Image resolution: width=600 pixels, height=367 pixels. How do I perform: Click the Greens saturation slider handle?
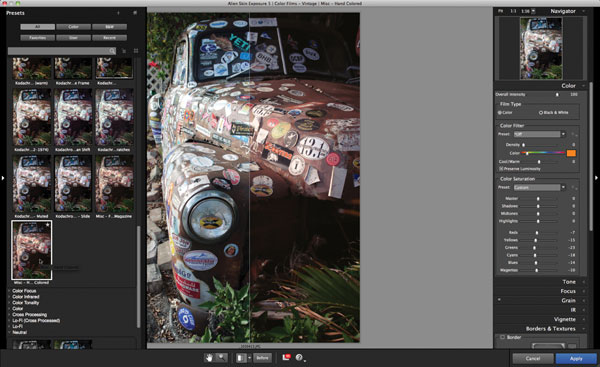coord(534,248)
